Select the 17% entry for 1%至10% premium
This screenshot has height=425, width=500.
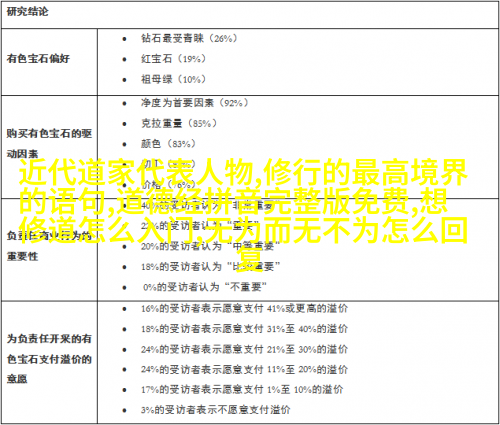coord(242,390)
